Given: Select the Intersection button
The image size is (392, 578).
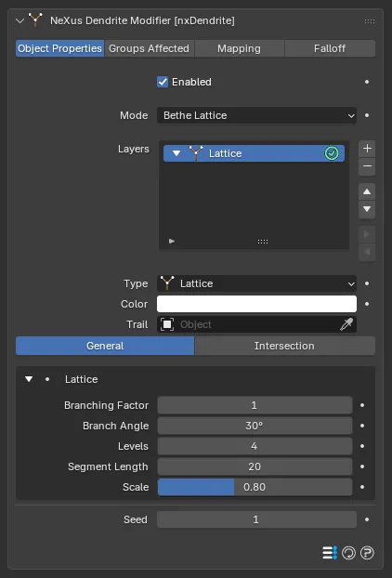Looking at the screenshot, I should 284,346.
